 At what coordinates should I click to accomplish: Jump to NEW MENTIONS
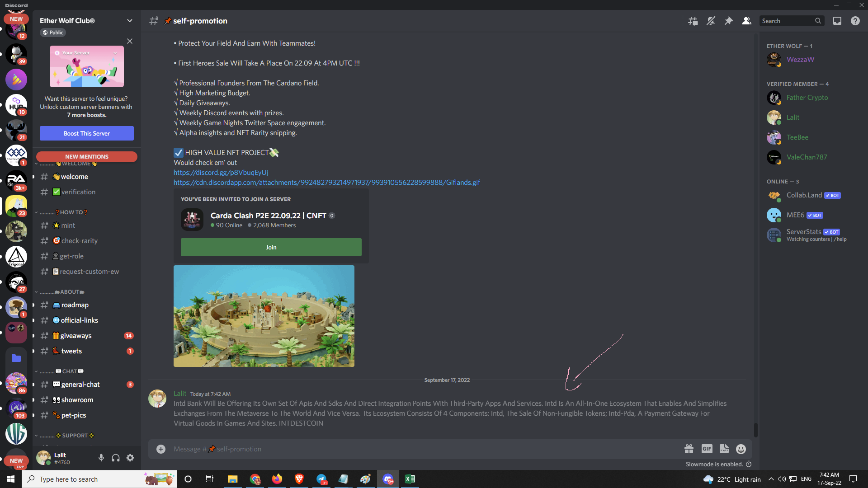click(x=87, y=157)
